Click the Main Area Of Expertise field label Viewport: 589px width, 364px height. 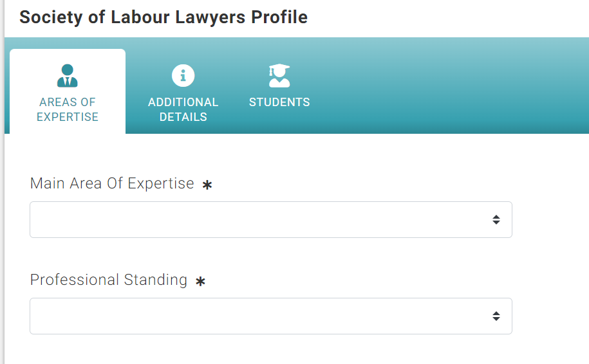112,183
